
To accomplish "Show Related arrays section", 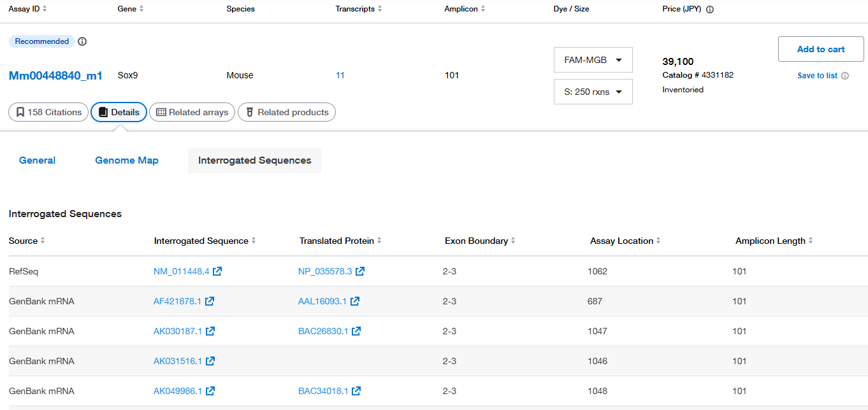I will click(x=192, y=112).
